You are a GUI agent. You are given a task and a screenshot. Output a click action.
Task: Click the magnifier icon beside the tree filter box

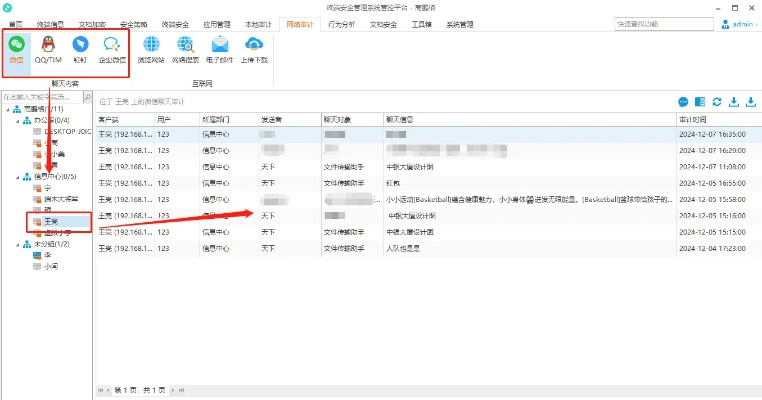tap(88, 97)
